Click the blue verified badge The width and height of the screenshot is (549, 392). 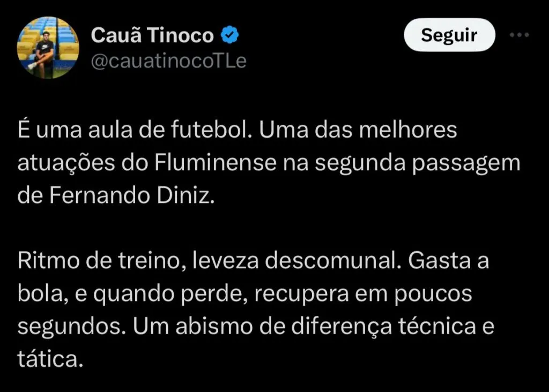point(229,35)
